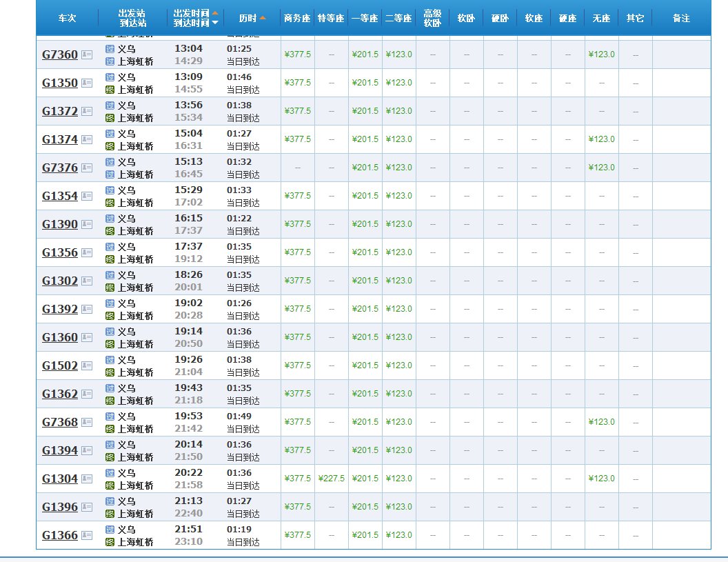Click the stop-details card icon beside G7360

coord(86,54)
